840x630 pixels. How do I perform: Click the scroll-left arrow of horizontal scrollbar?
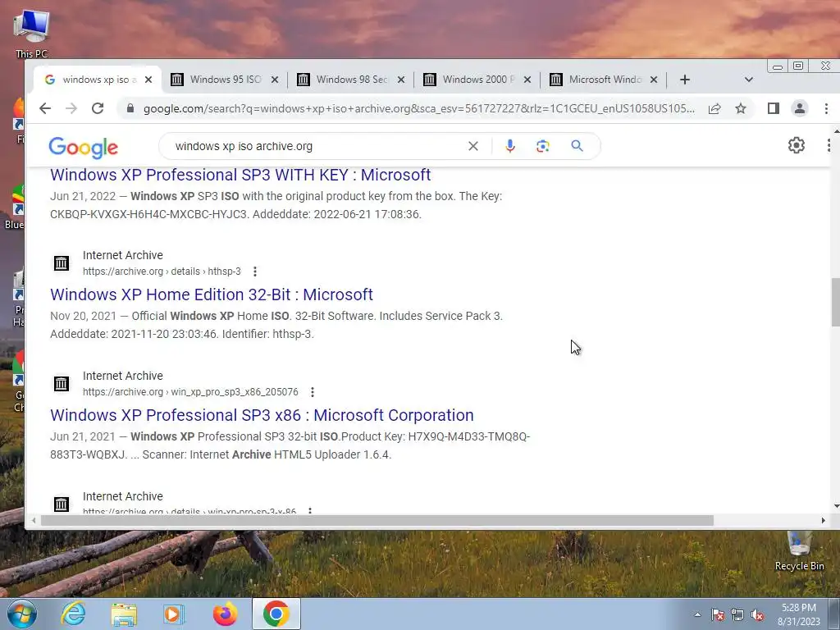click(34, 520)
